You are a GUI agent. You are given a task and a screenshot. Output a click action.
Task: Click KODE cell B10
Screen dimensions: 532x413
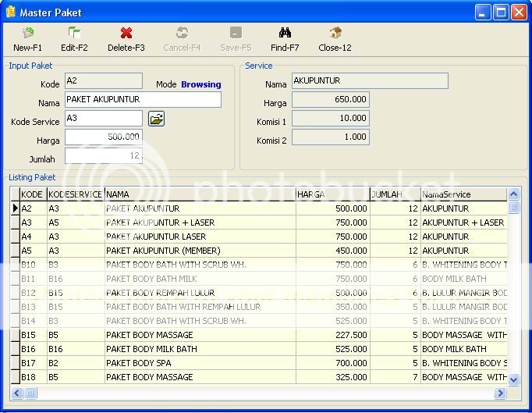coord(34,265)
